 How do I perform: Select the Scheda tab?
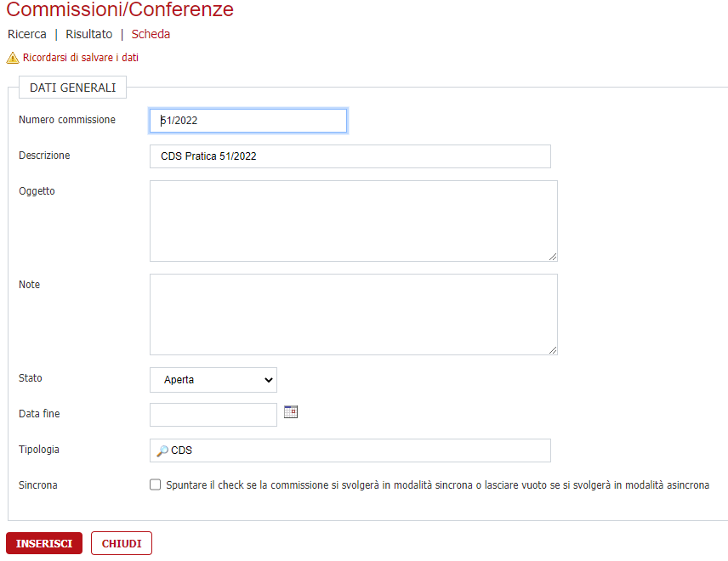click(151, 35)
